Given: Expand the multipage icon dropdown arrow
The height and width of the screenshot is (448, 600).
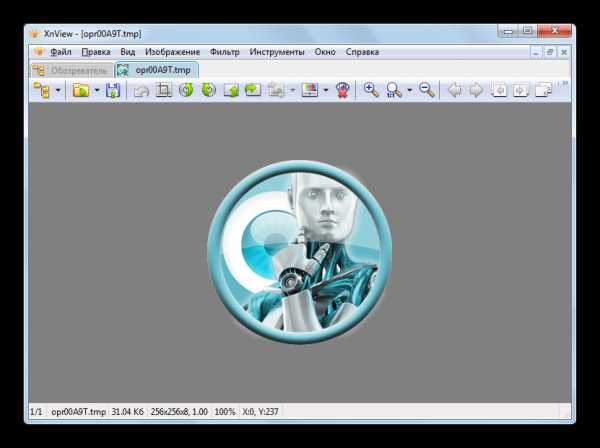Looking at the screenshot, I should pyautogui.click(x=293, y=90).
